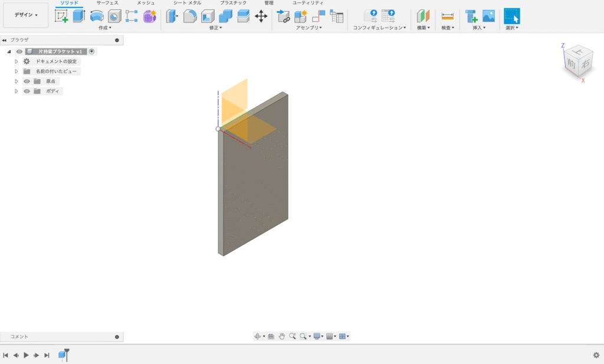The width and height of the screenshot is (604, 364).
Task: Select the Create Sketch tool
Action: coord(61,16)
